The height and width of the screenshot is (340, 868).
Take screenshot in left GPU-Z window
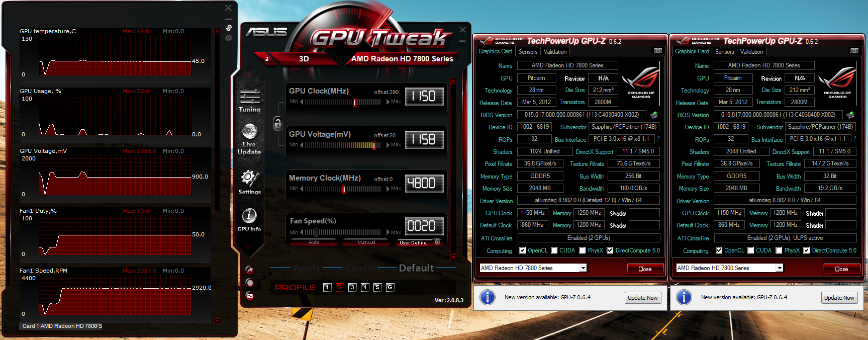657,51
